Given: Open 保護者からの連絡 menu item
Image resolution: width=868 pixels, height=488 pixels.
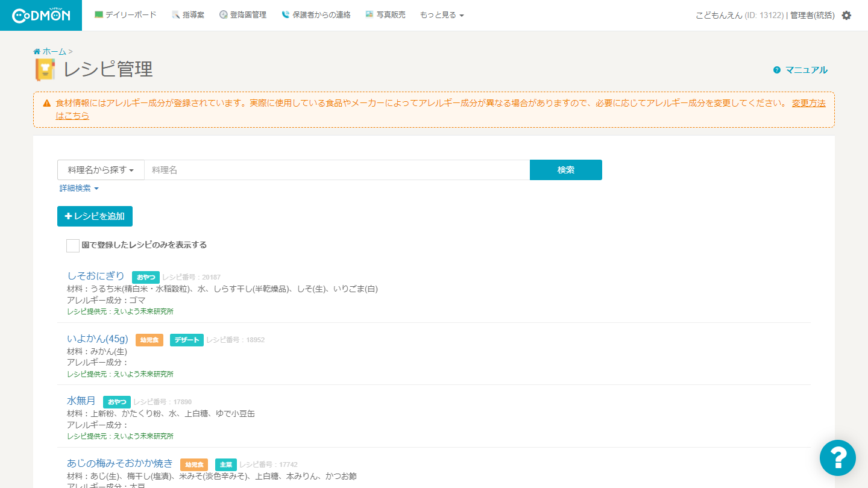Looking at the screenshot, I should 316,15.
